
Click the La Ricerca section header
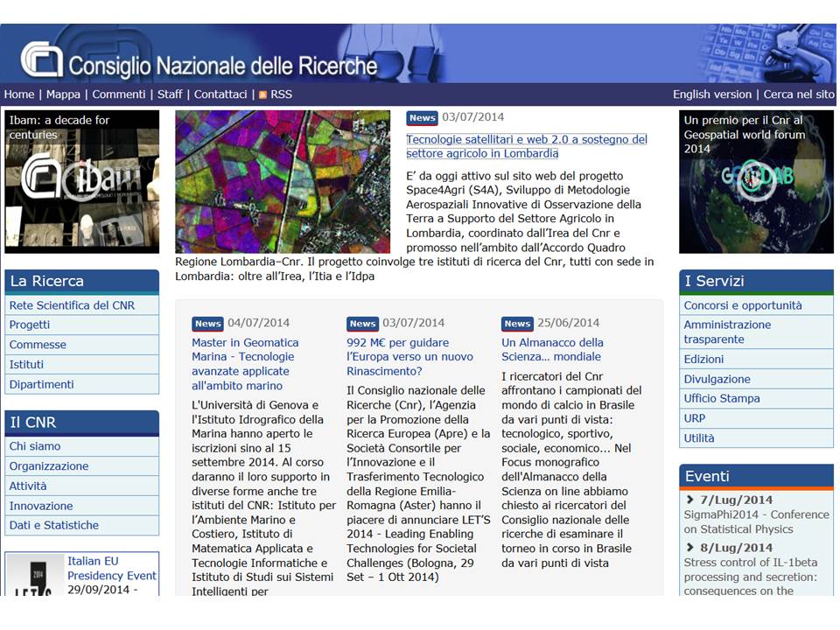tap(82, 281)
